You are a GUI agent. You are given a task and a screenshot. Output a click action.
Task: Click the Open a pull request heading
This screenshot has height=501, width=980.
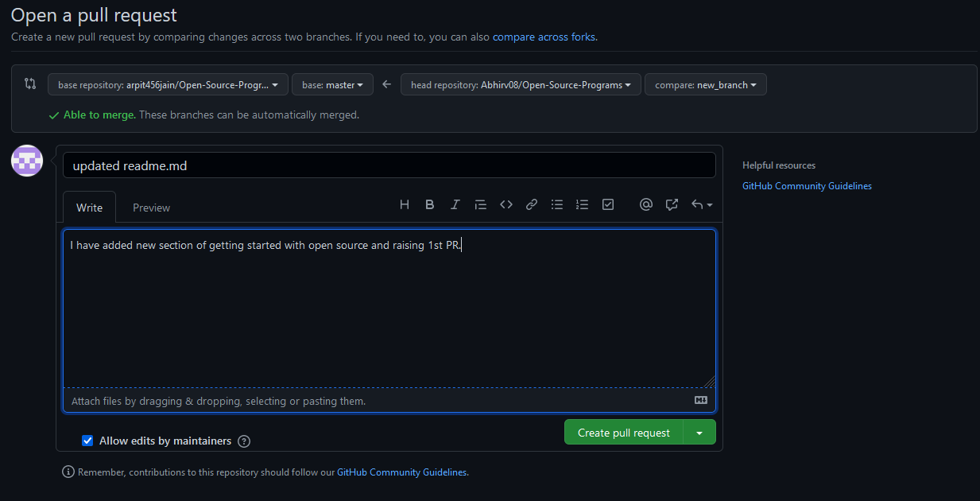point(94,15)
